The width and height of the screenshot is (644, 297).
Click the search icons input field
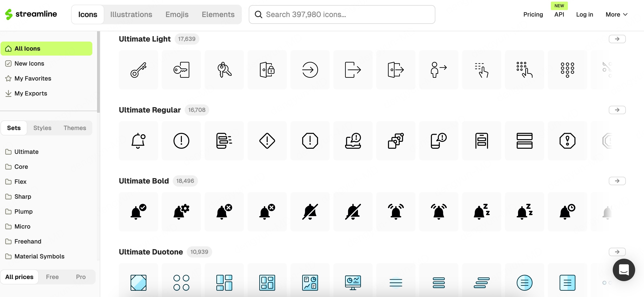pyautogui.click(x=342, y=14)
